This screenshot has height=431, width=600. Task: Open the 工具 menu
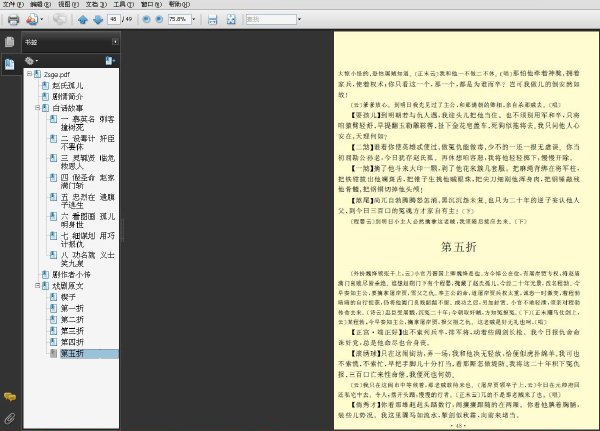point(124,4)
